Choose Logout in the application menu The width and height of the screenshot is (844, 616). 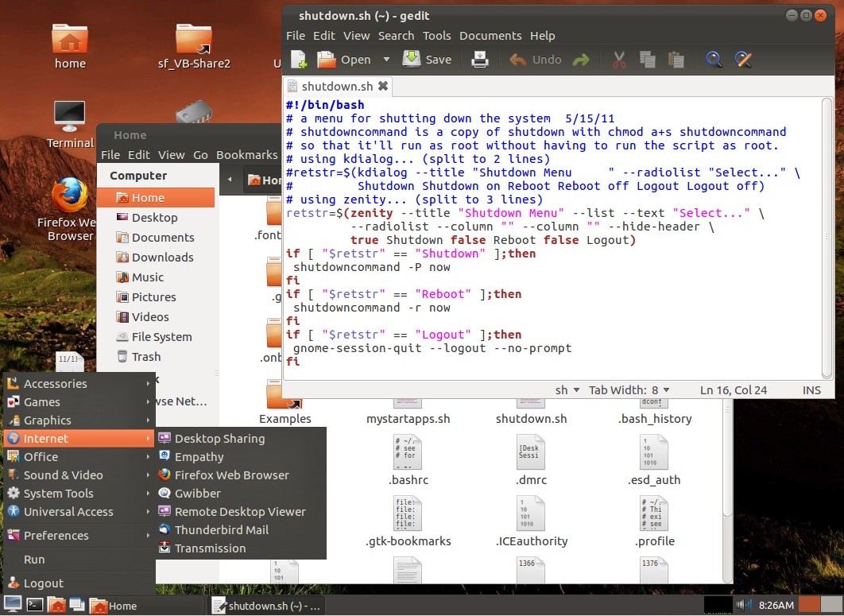point(79,583)
